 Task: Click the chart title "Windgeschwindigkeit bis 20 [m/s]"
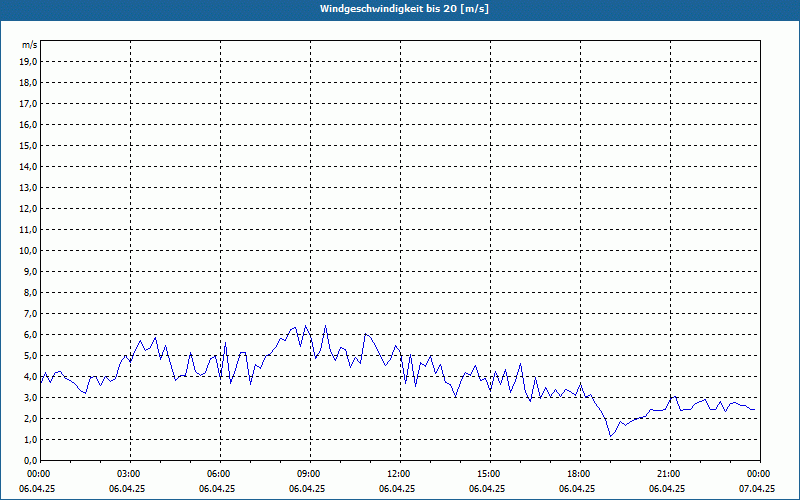(x=404, y=9)
